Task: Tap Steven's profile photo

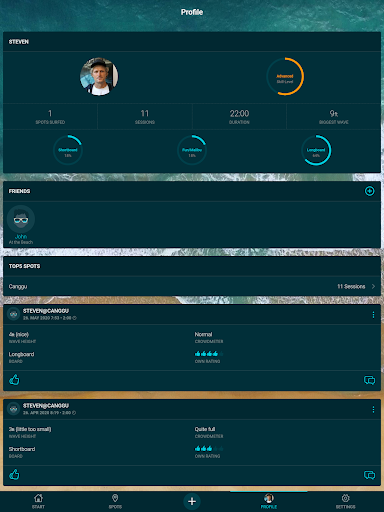Action: pos(99,77)
